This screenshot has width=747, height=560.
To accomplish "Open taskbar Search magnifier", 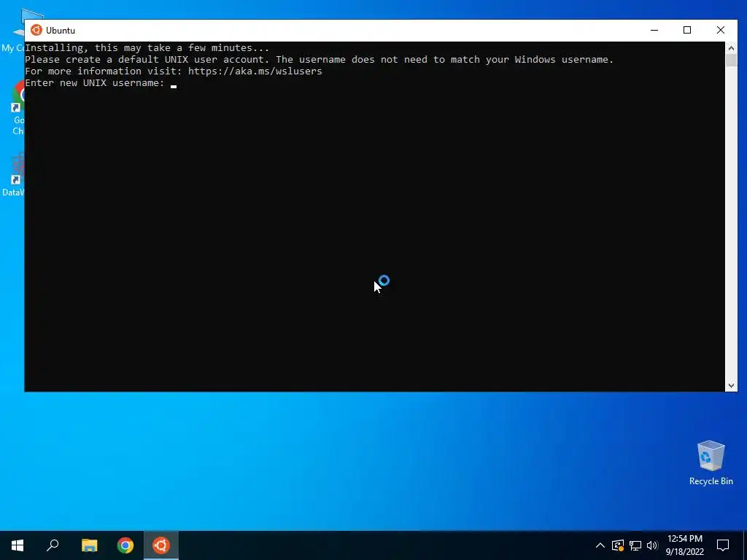I will (53, 545).
